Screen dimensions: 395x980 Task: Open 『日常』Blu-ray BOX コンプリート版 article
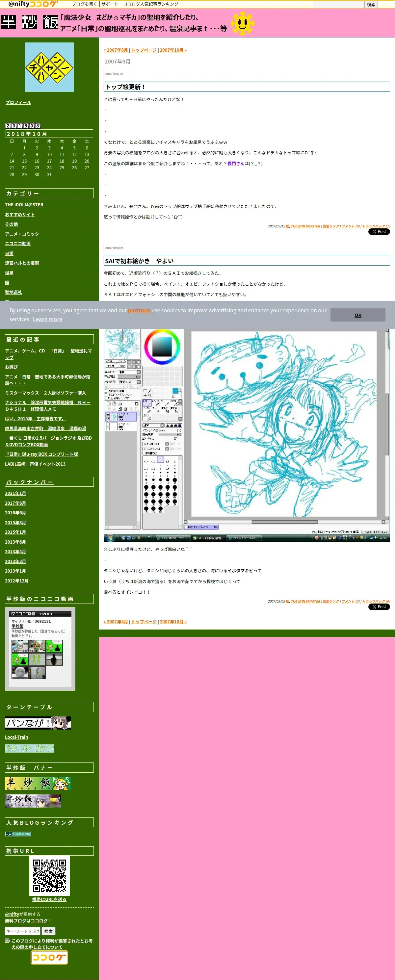click(x=41, y=454)
